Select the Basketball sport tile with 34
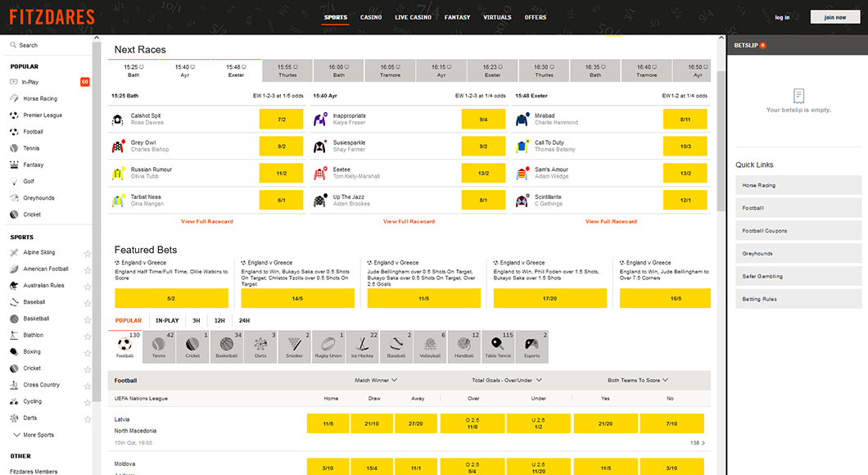 [x=226, y=346]
